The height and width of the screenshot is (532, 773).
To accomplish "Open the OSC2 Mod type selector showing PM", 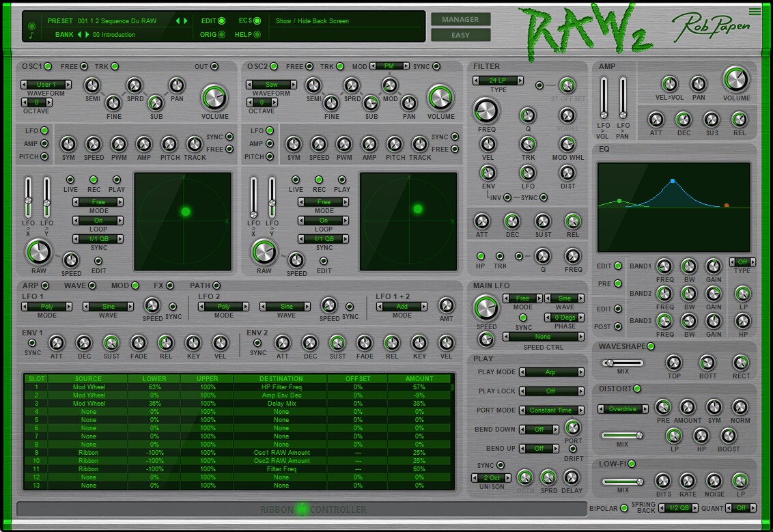I will (389, 66).
